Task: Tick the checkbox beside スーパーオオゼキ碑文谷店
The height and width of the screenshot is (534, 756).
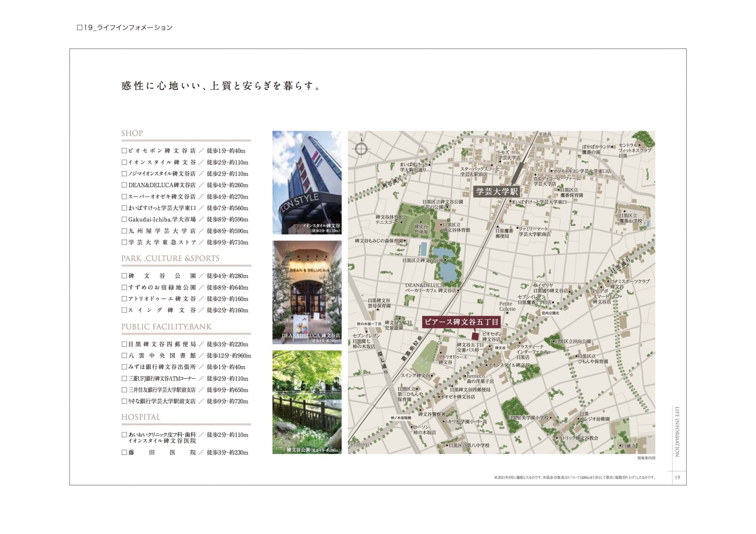Action: click(124, 196)
